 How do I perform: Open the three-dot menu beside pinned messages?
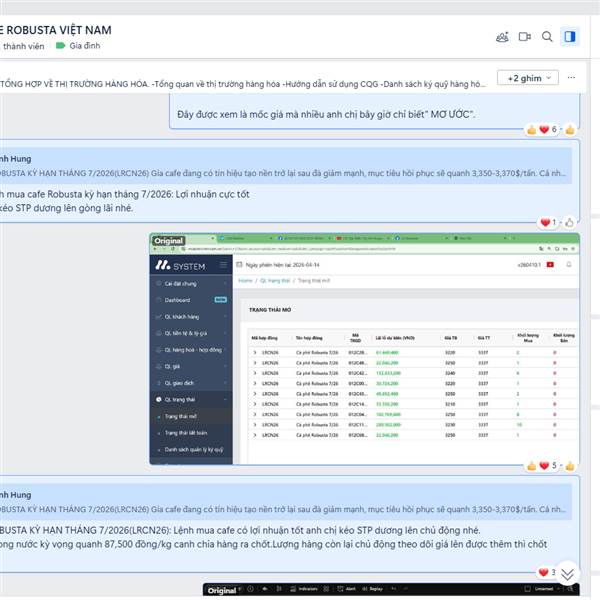coord(571,78)
